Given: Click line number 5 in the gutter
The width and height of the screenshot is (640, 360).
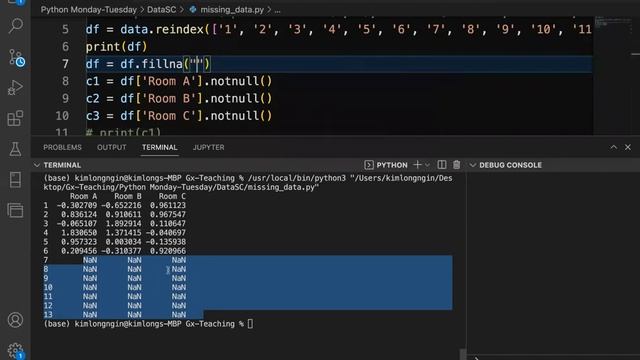Looking at the screenshot, I should click(65, 29).
